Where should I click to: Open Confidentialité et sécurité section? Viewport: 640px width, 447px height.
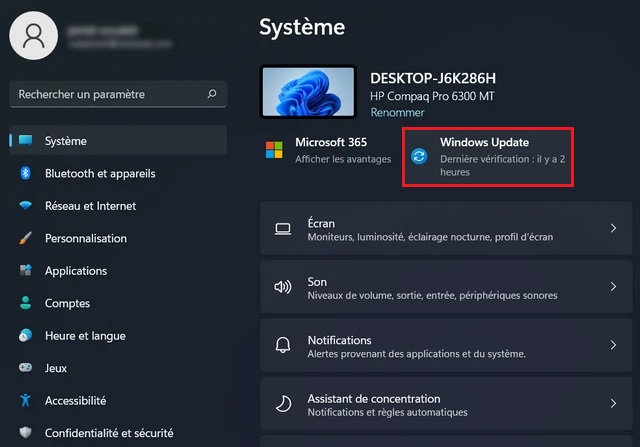(118, 432)
